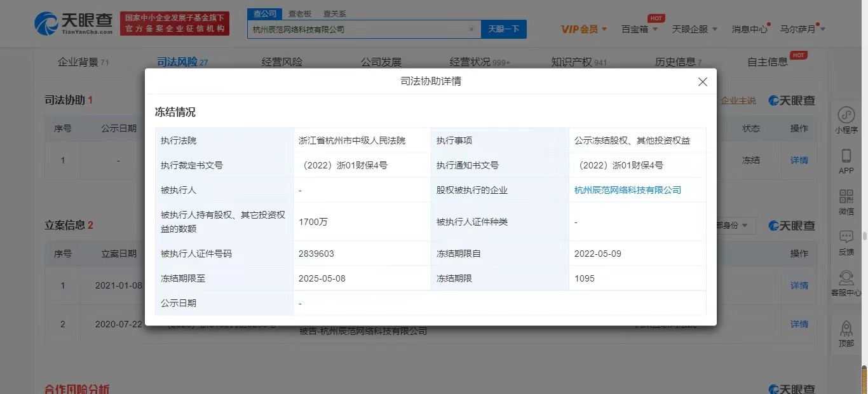Open the 身份 filter dropdown in 立案信息
Screen dimensions: 868x394
pos(736,226)
